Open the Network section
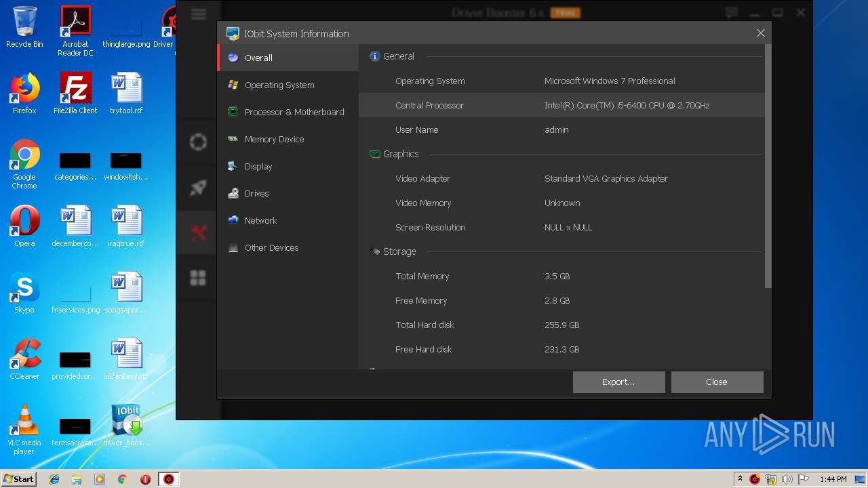 [x=288, y=220]
